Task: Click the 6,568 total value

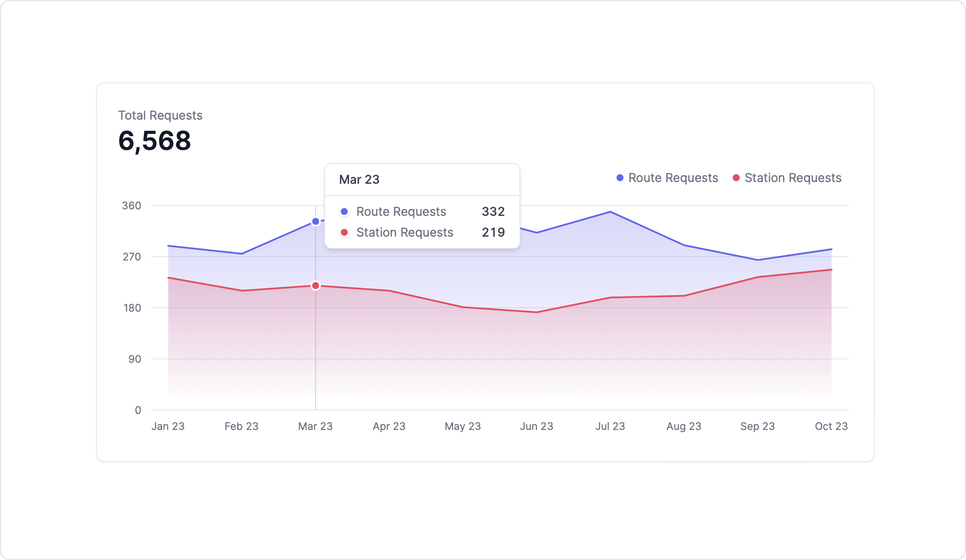Action: pyautogui.click(x=154, y=141)
